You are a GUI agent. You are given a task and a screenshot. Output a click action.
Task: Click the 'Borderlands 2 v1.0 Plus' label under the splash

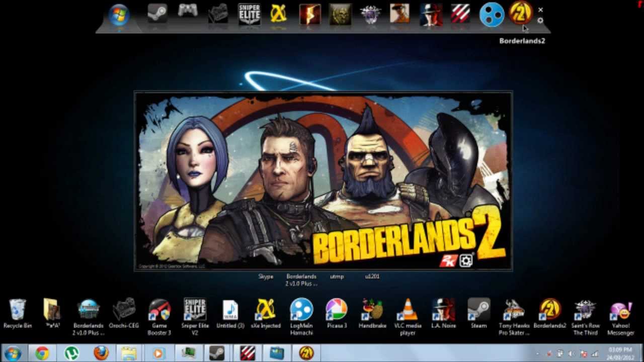[x=301, y=280]
